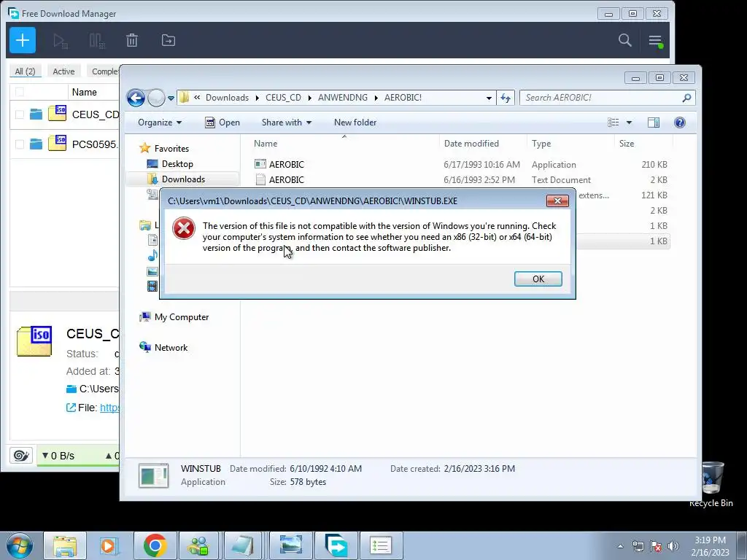Image resolution: width=747 pixels, height=560 pixels.
Task: Select Downloads in Favorites
Action: point(183,179)
